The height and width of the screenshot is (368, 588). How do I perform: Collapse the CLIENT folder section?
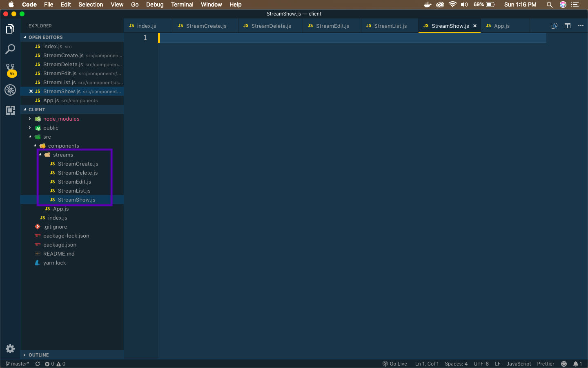[72, 110]
